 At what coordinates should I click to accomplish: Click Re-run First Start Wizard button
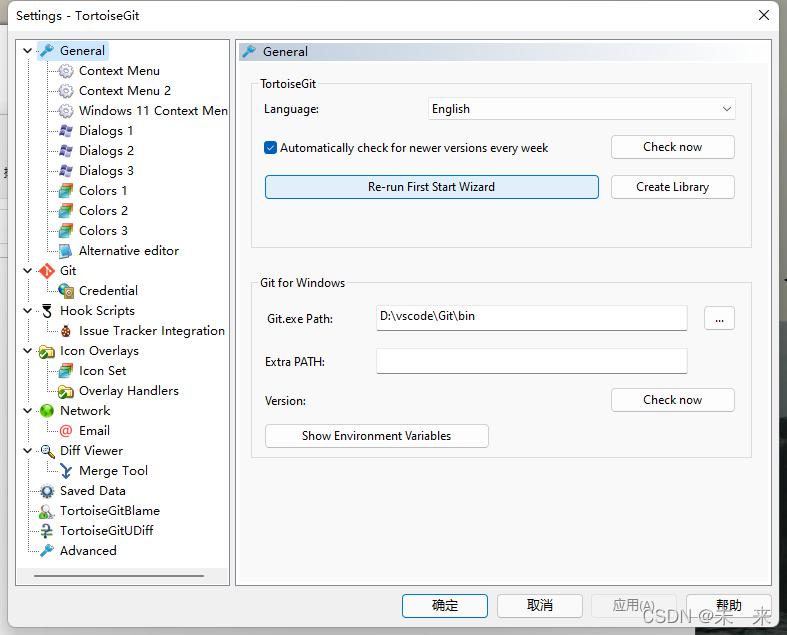click(x=432, y=187)
